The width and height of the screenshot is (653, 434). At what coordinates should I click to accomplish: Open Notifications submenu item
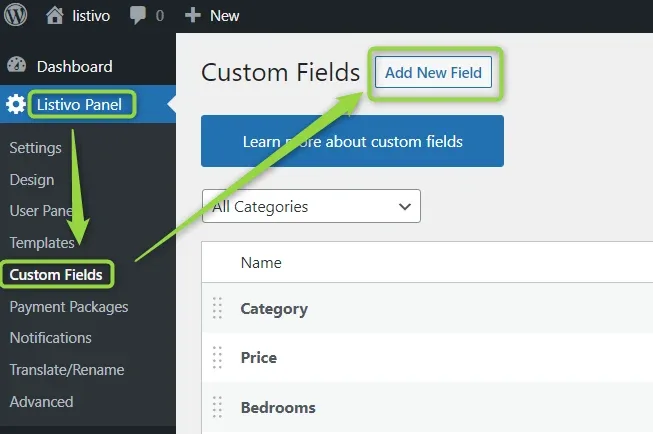pyautogui.click(x=50, y=338)
